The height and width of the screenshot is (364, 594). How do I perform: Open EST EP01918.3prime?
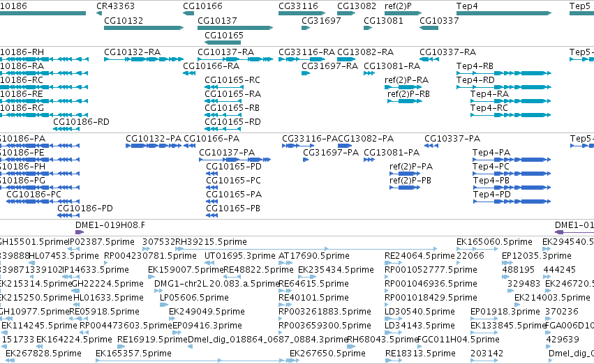click(505, 312)
